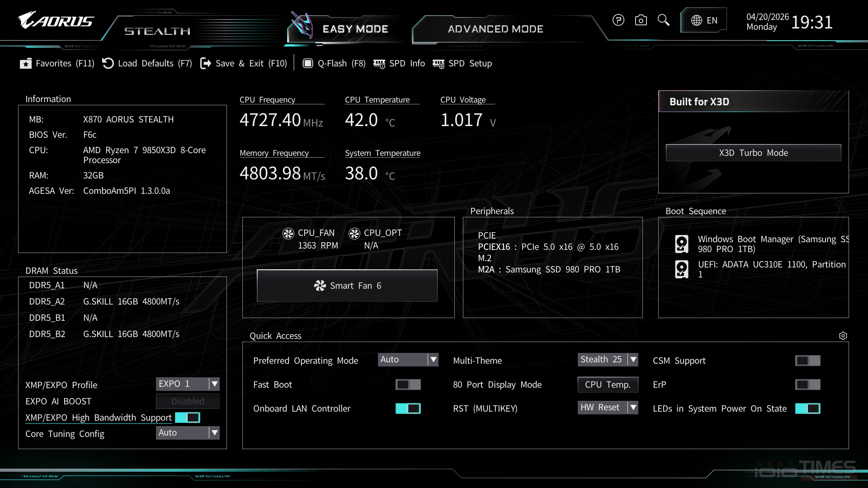Open the Core Tuning Config dropdown
Image resolution: width=868 pixels, height=488 pixels.
[x=188, y=432]
